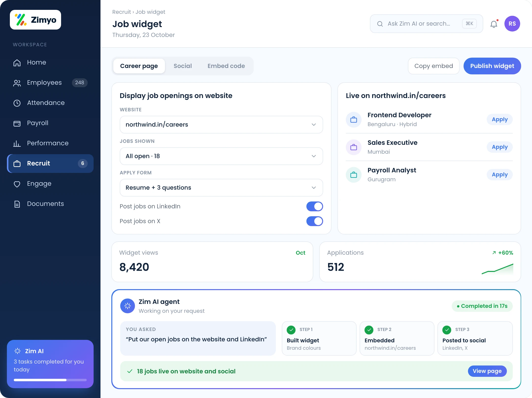This screenshot has height=398, width=532.
Task: Switch to the Career page tab
Action: click(139, 66)
